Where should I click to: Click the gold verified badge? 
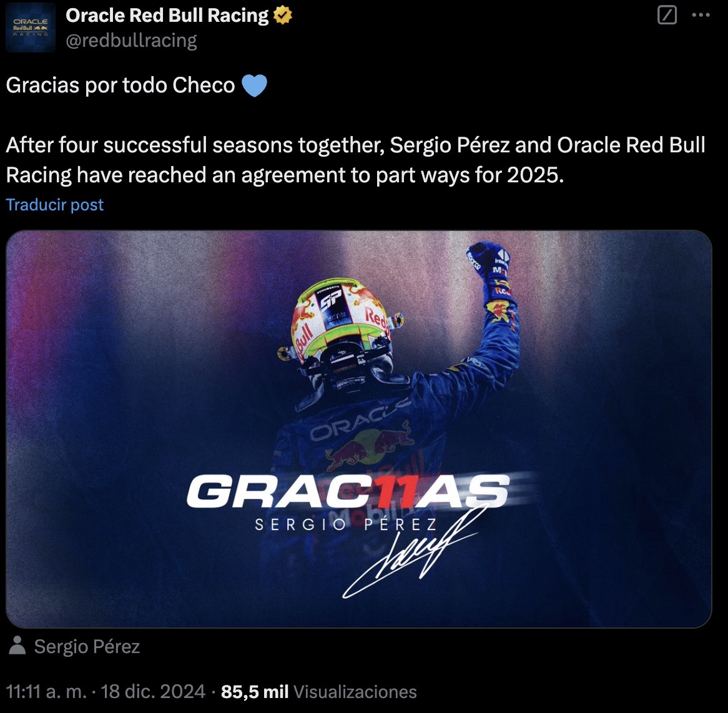(282, 16)
